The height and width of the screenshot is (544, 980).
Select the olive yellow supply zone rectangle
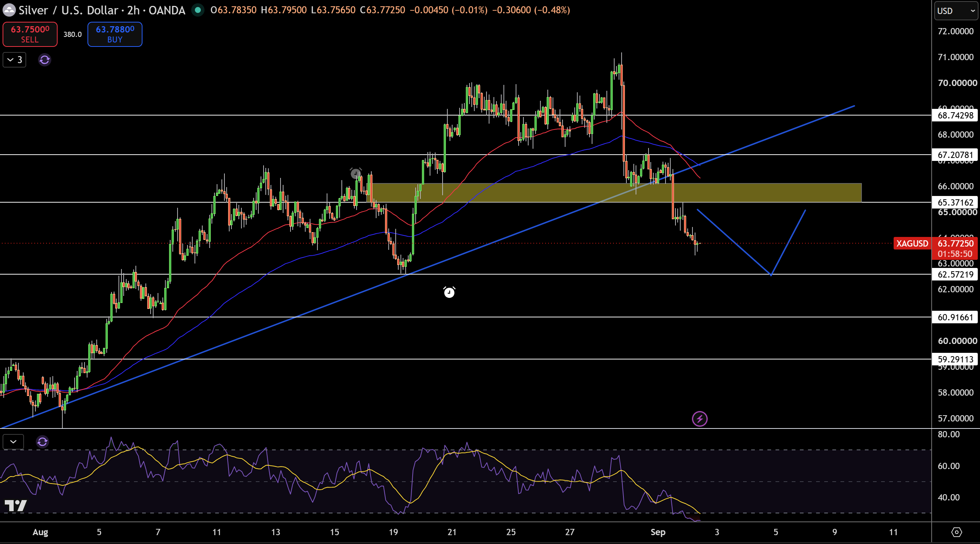coord(613,193)
